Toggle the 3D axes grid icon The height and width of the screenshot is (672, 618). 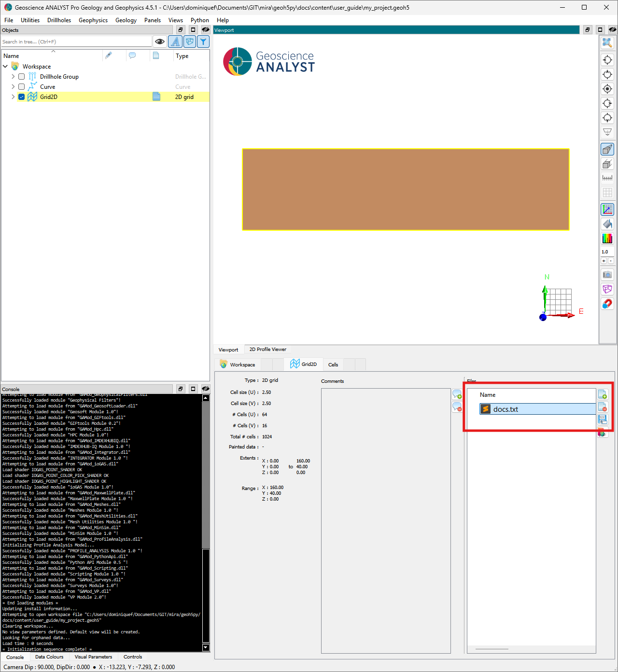(x=607, y=210)
